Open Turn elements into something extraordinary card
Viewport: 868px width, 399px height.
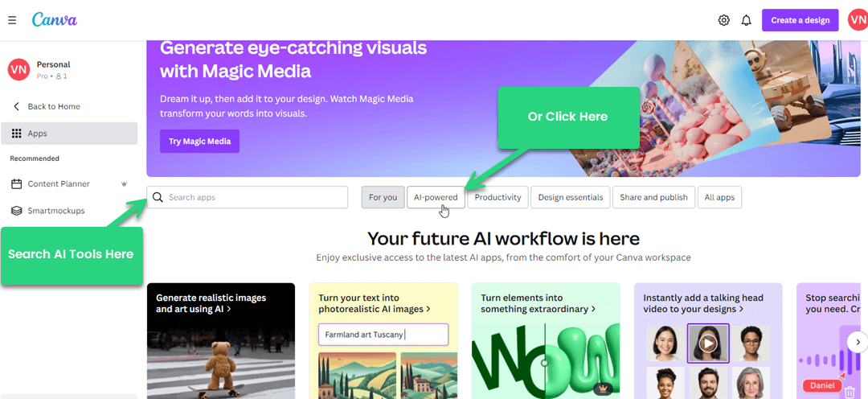(546, 341)
